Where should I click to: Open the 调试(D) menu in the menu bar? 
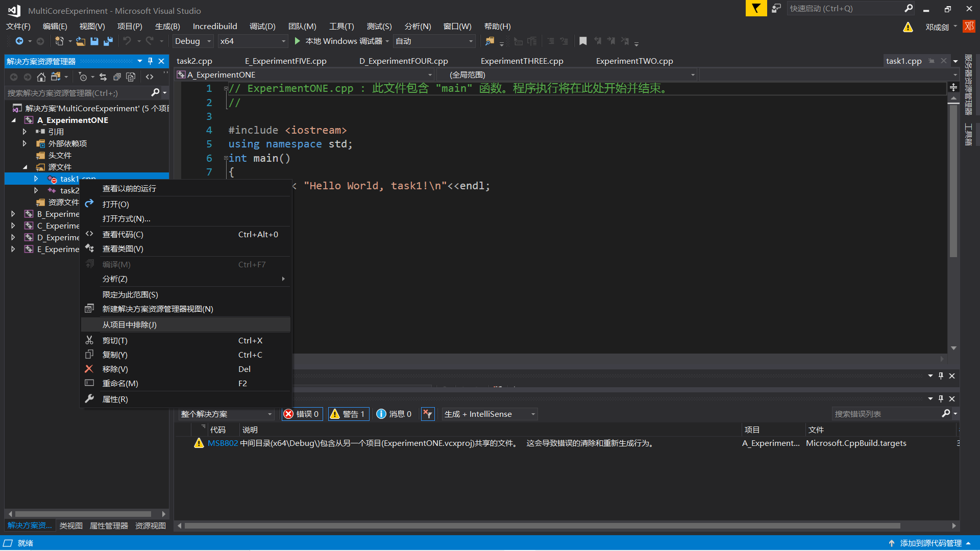pyautogui.click(x=262, y=27)
